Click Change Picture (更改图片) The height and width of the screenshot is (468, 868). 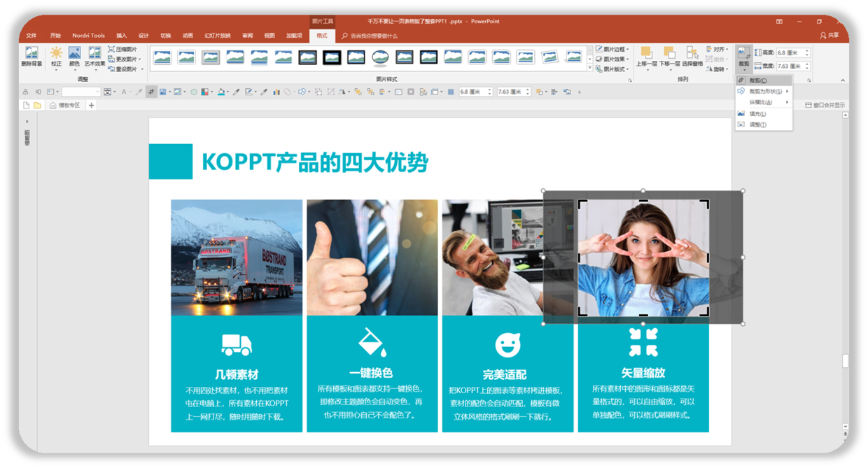[125, 59]
